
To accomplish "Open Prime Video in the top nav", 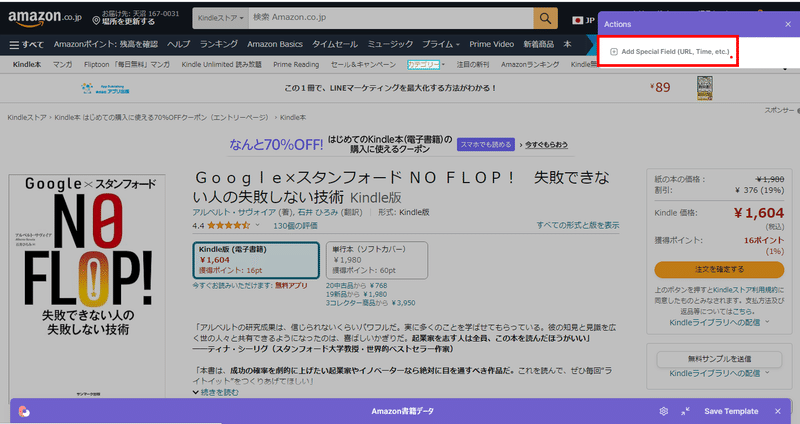I will click(x=491, y=44).
